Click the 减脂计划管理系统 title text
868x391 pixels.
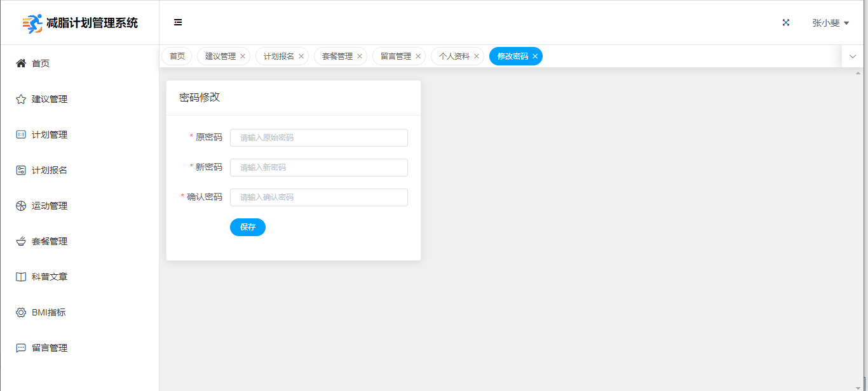(92, 23)
